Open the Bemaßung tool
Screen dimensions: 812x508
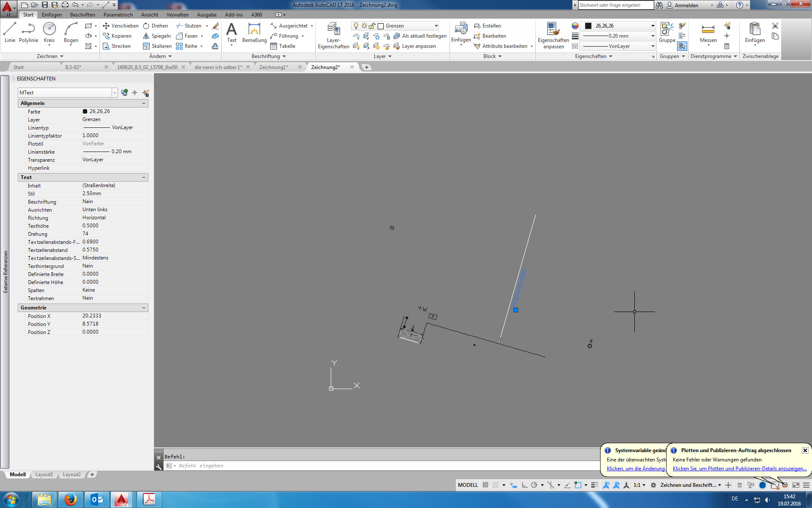coord(254,34)
